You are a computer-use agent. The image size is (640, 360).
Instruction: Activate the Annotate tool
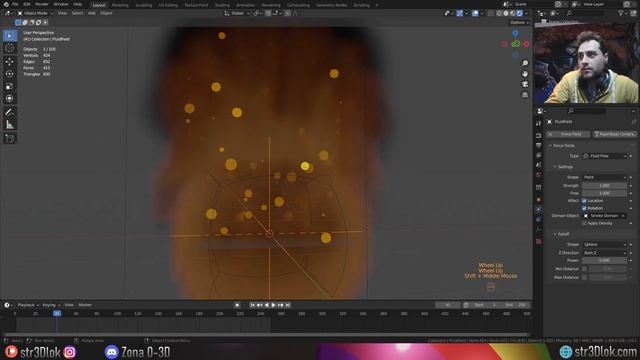[10, 112]
